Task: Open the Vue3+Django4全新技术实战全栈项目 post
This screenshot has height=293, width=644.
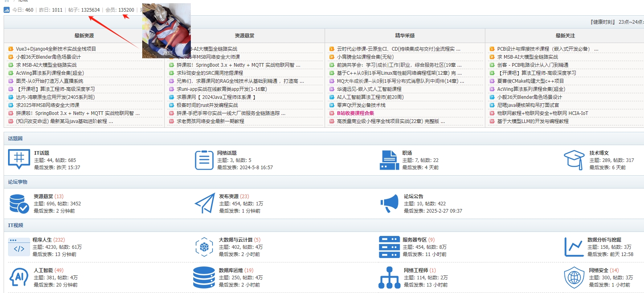Action: (56, 49)
